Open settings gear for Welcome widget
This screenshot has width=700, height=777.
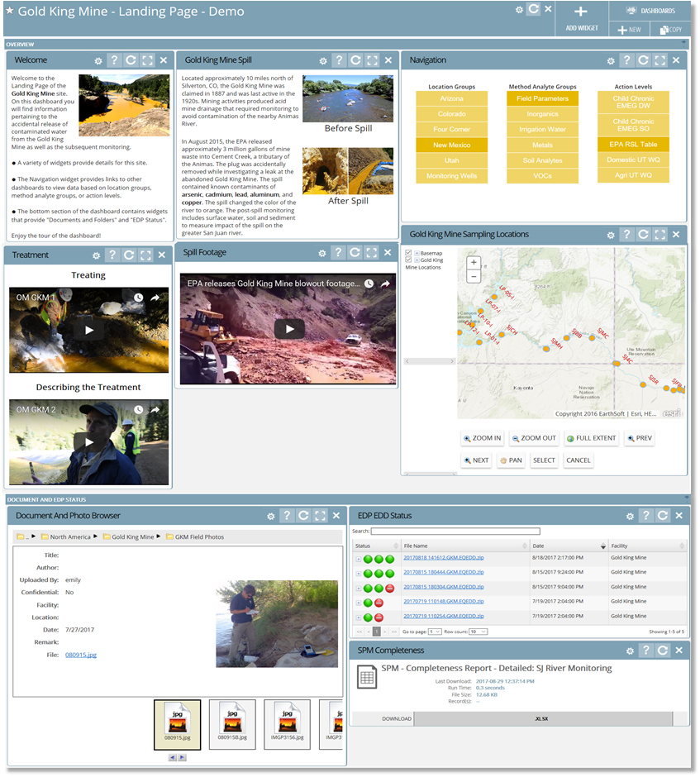point(98,60)
